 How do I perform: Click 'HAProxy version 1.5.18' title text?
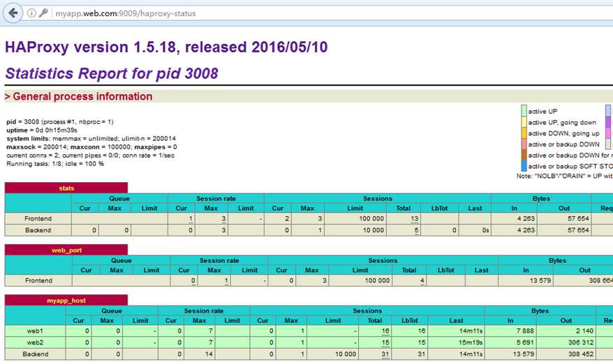click(x=91, y=47)
